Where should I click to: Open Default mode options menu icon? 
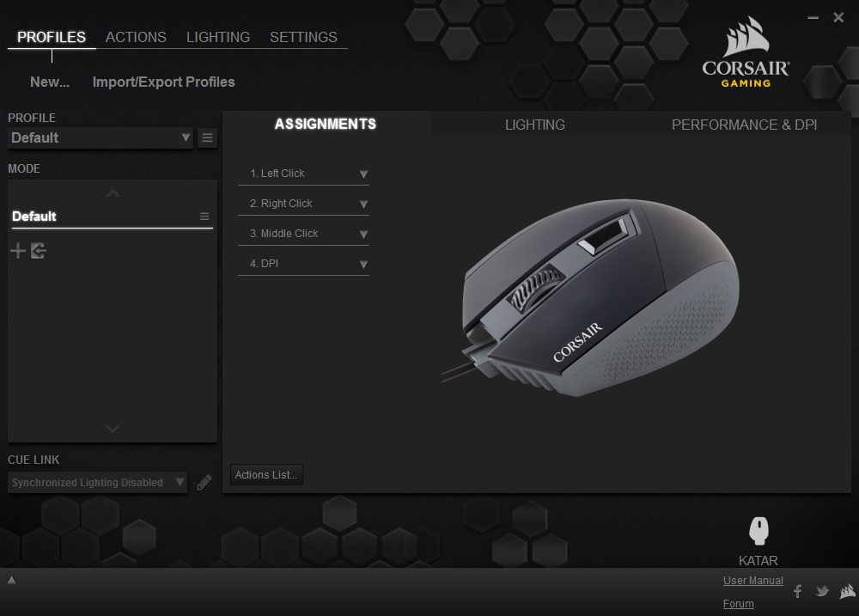[x=204, y=217]
